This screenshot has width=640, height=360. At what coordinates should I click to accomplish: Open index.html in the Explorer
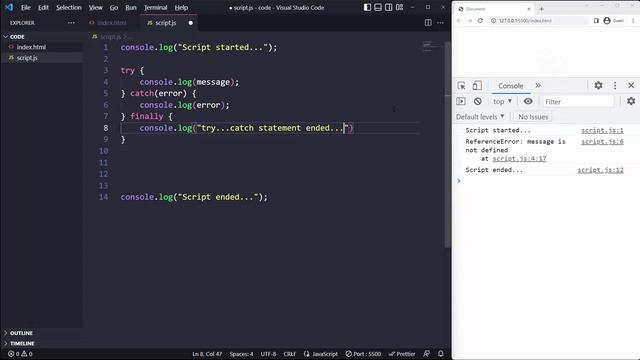tap(31, 47)
